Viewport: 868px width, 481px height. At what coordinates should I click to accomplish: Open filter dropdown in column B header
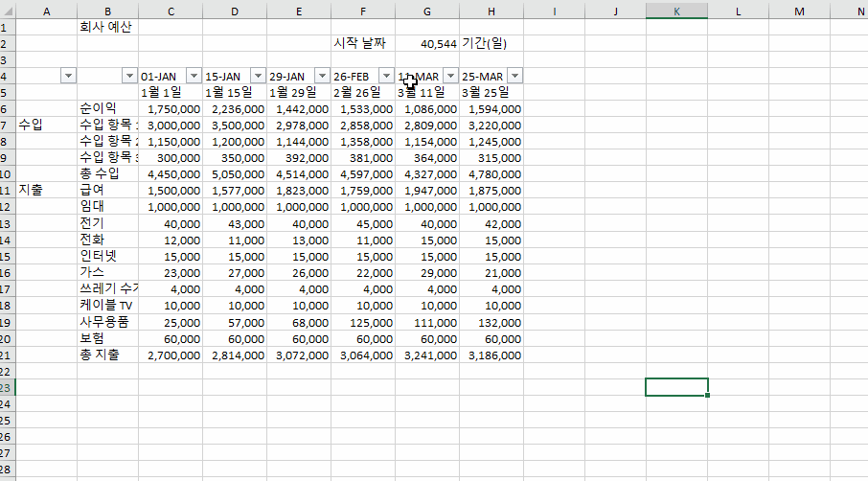click(x=129, y=76)
